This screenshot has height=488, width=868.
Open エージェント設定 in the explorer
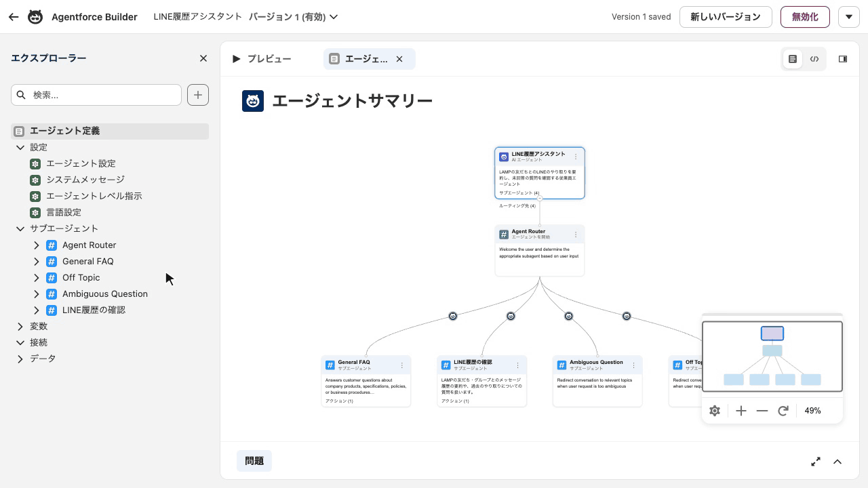point(81,163)
